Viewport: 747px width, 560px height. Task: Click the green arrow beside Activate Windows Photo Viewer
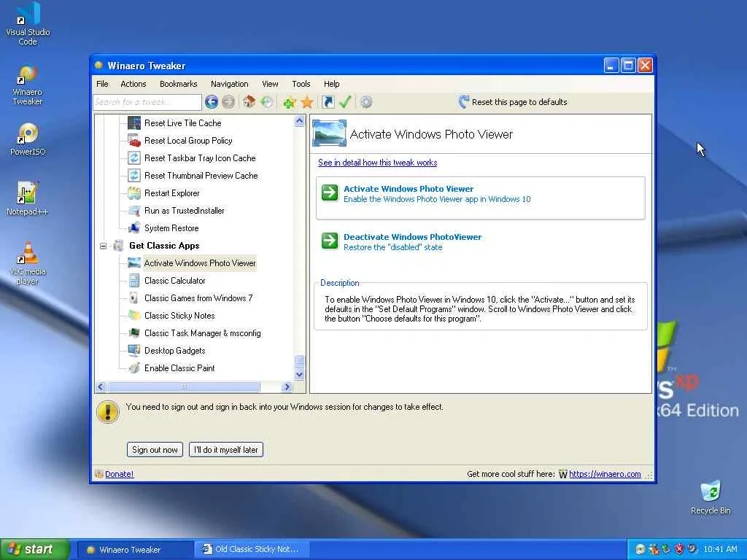330,192
